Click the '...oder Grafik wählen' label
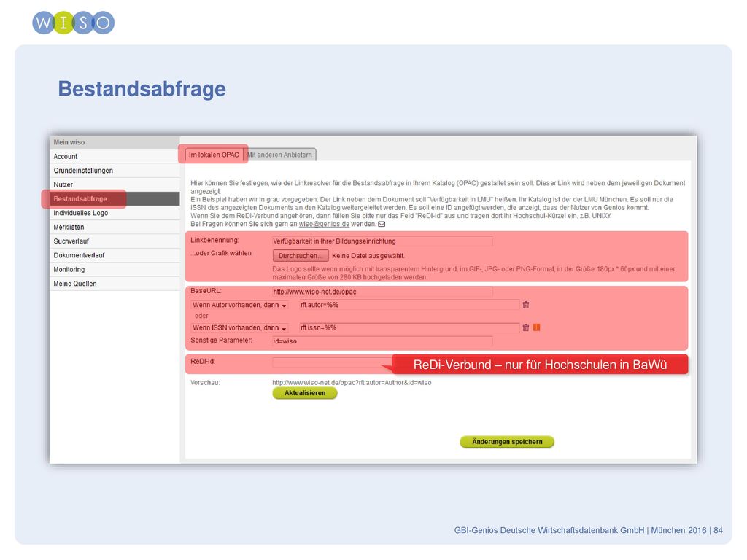 pyautogui.click(x=221, y=253)
